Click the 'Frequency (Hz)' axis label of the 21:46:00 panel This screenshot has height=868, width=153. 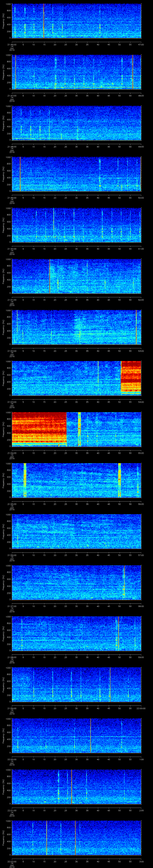coord(3,21)
